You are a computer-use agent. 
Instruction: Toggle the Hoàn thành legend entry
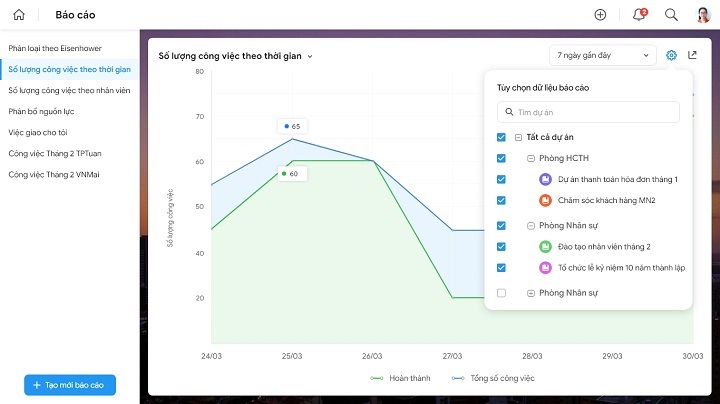coord(400,378)
